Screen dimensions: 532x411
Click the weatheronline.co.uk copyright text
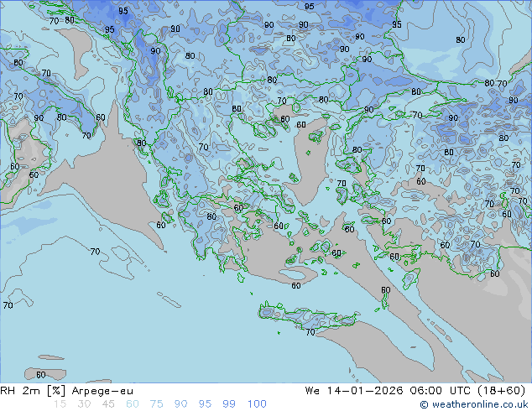pyautogui.click(x=474, y=404)
